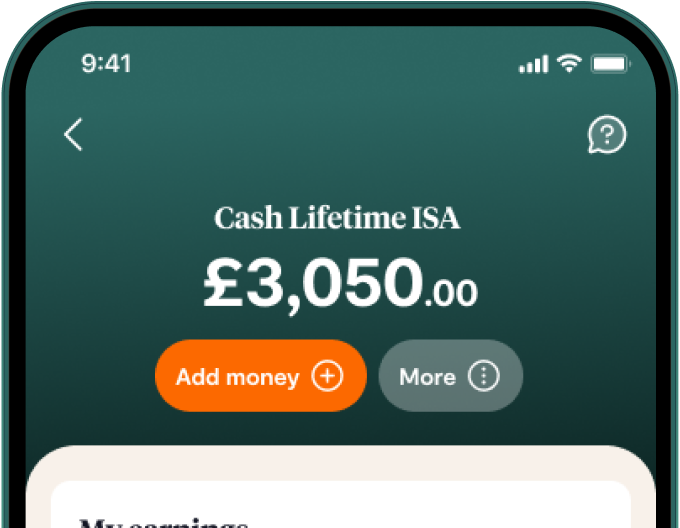
Task: Tap the Wi-Fi status icon
Action: [570, 63]
